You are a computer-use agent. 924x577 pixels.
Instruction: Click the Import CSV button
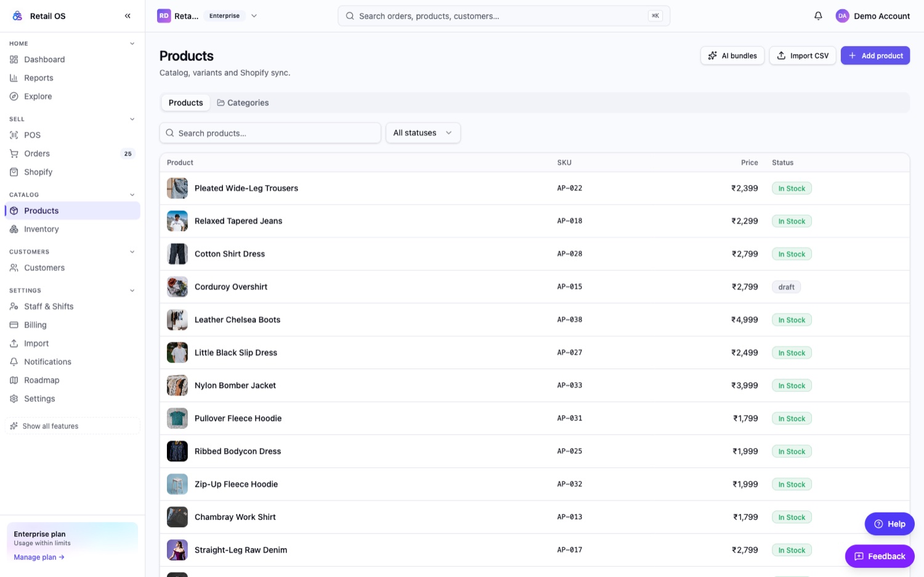[x=803, y=55]
